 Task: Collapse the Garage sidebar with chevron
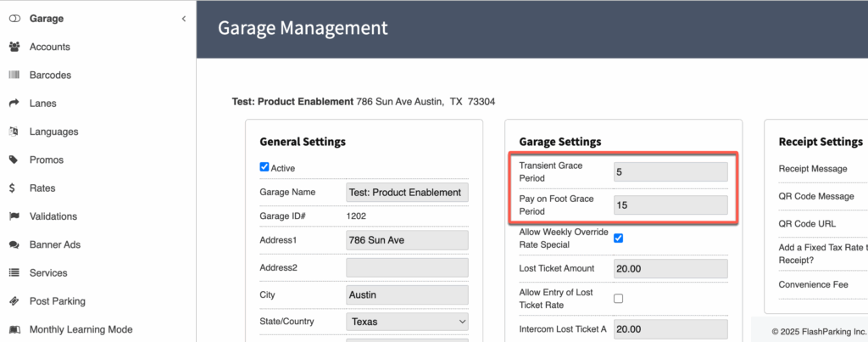pos(184,19)
